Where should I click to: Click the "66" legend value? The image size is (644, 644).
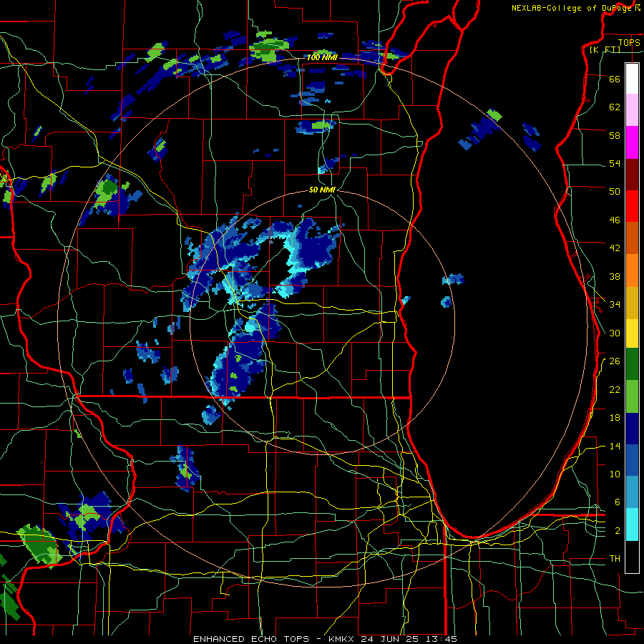pyautogui.click(x=615, y=79)
